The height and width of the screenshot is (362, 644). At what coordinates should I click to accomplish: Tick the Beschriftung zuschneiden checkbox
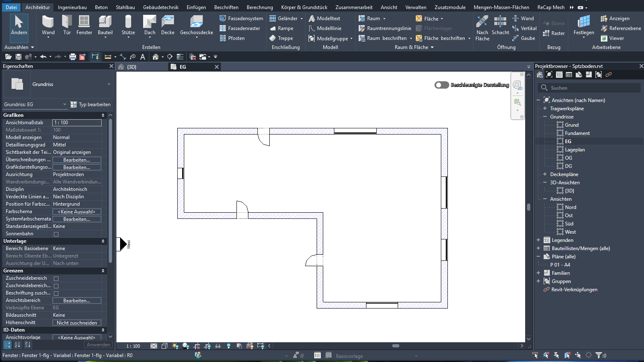[56, 293]
